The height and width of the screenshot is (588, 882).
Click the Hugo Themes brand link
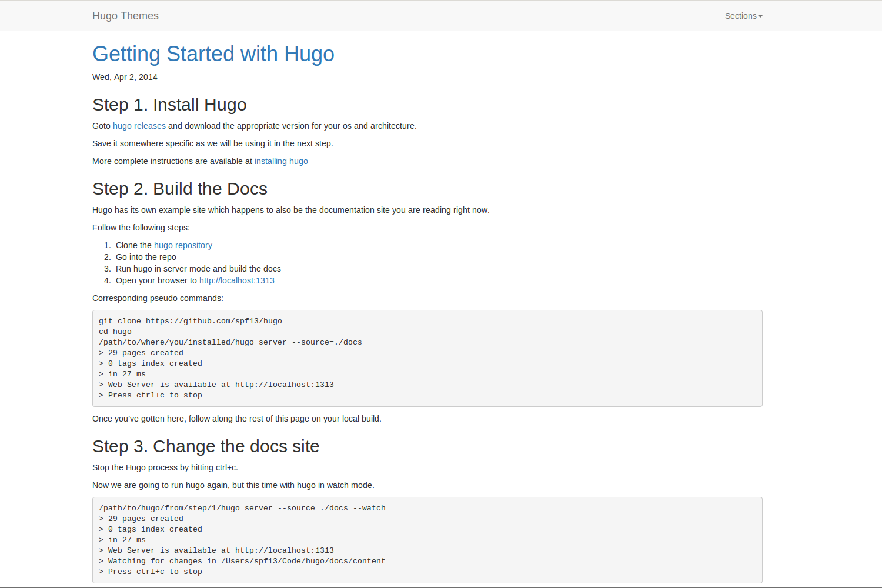click(x=125, y=16)
